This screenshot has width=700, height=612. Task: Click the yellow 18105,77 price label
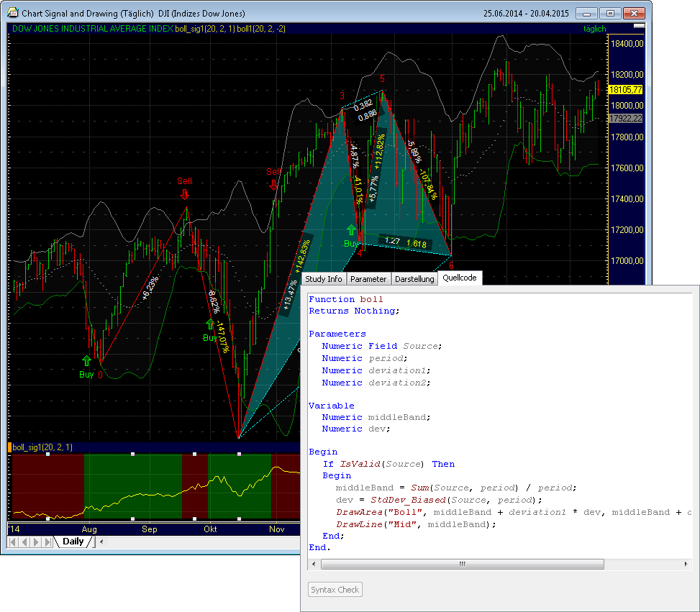pyautogui.click(x=624, y=90)
